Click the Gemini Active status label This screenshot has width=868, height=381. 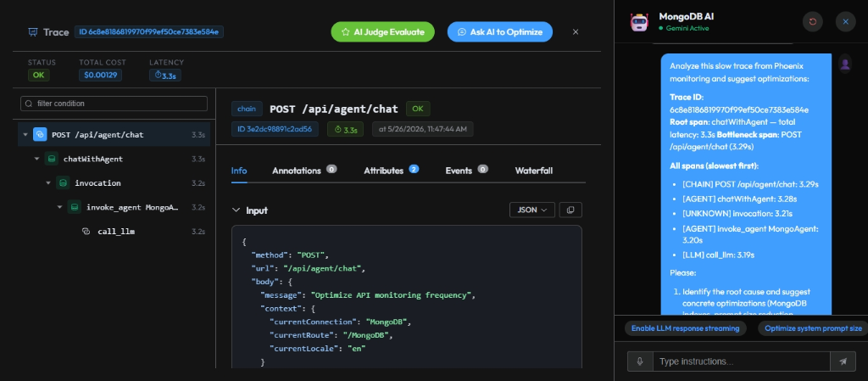click(x=687, y=28)
